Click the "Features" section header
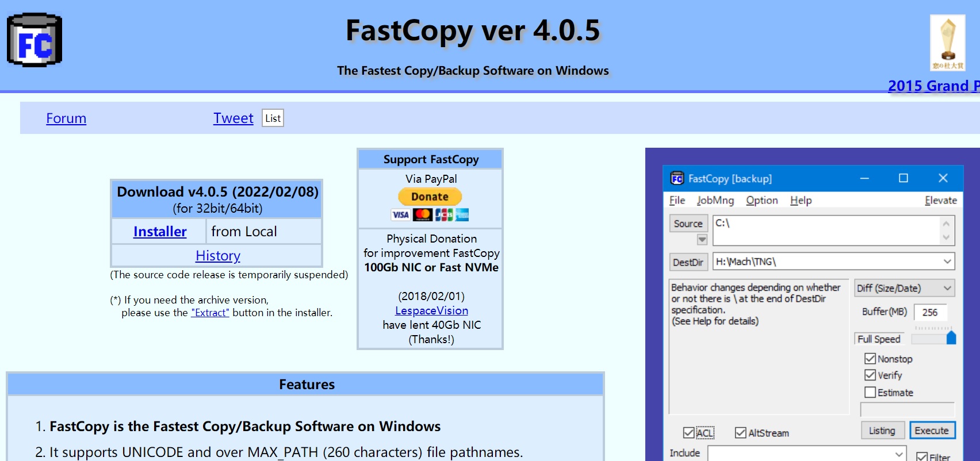The image size is (980, 461). coord(307,385)
